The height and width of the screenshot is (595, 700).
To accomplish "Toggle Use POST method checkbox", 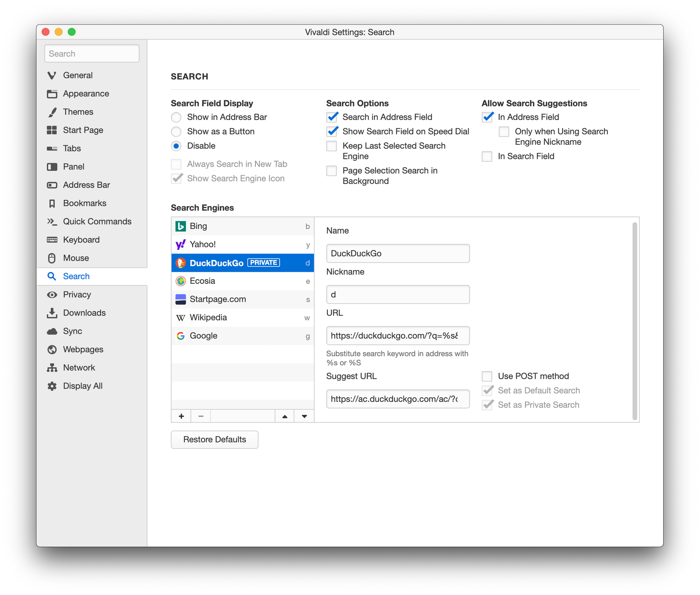I will coord(487,376).
